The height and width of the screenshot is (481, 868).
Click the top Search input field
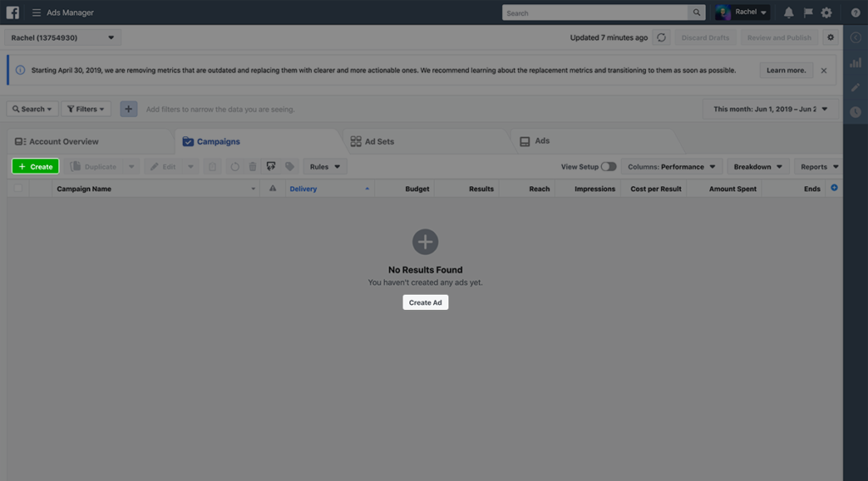point(595,13)
